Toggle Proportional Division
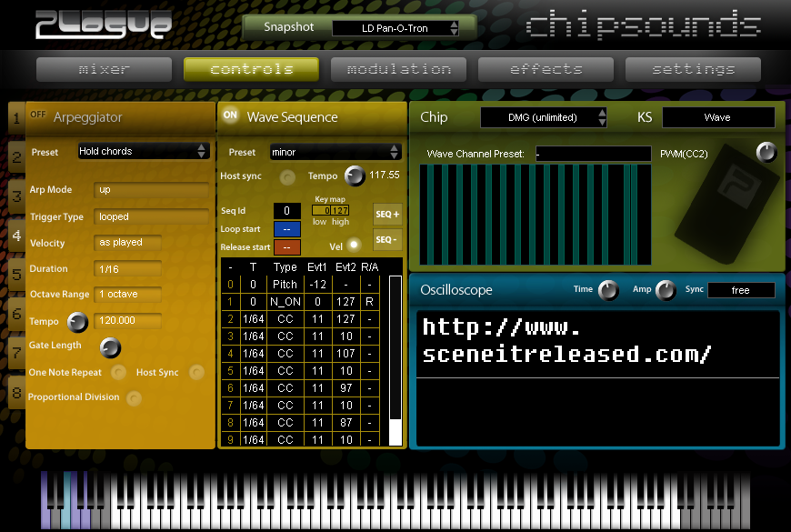The height and width of the screenshot is (532, 791). pyautogui.click(x=134, y=398)
